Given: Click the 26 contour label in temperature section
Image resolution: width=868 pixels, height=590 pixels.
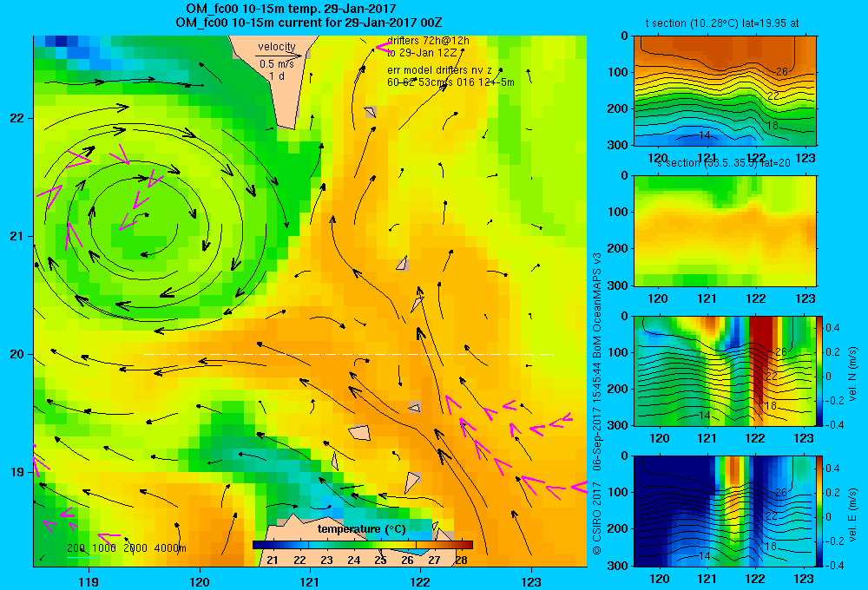Looking at the screenshot, I should pyautogui.click(x=781, y=71).
